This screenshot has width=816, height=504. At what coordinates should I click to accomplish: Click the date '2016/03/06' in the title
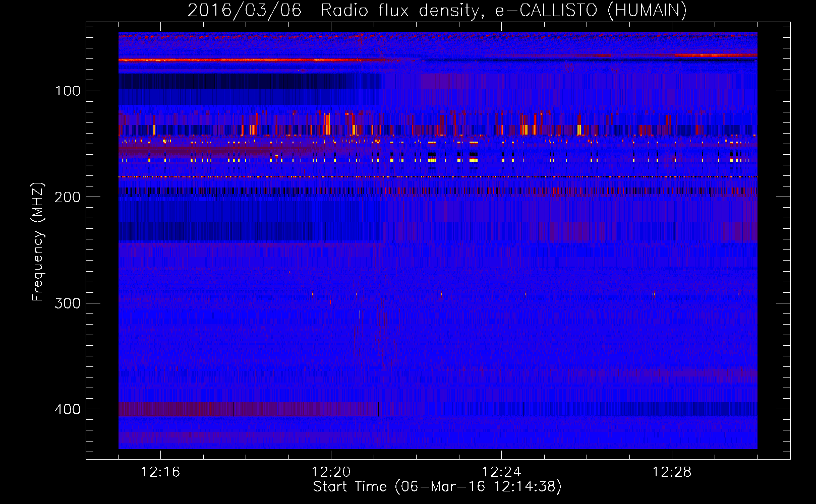[x=245, y=11]
